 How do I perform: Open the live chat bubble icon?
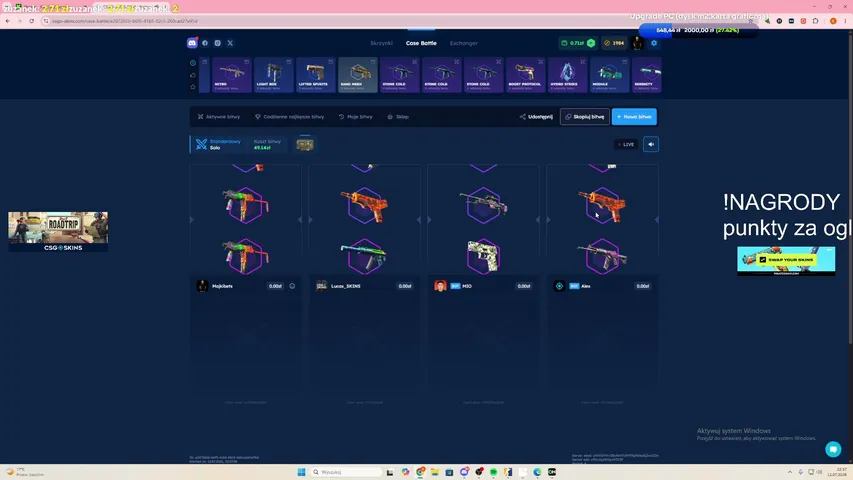[833, 449]
